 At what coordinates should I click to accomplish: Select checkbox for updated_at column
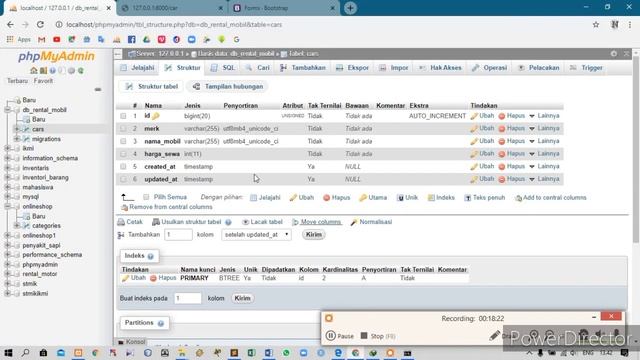(x=123, y=179)
